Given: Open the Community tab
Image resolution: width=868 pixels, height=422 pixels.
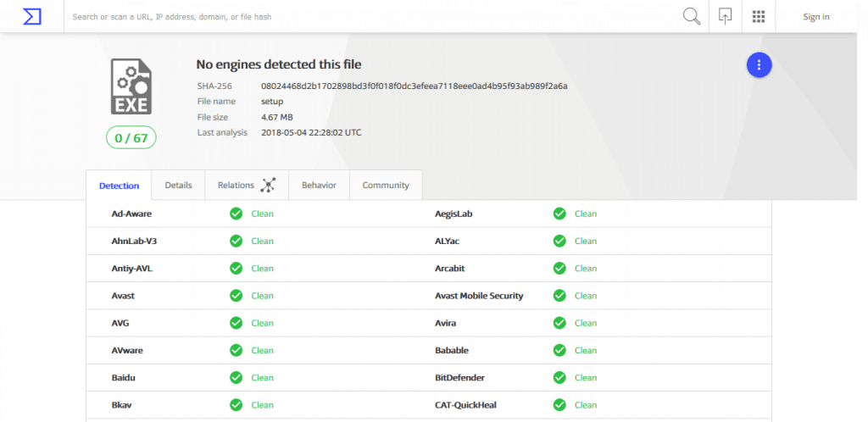Looking at the screenshot, I should tap(386, 185).
